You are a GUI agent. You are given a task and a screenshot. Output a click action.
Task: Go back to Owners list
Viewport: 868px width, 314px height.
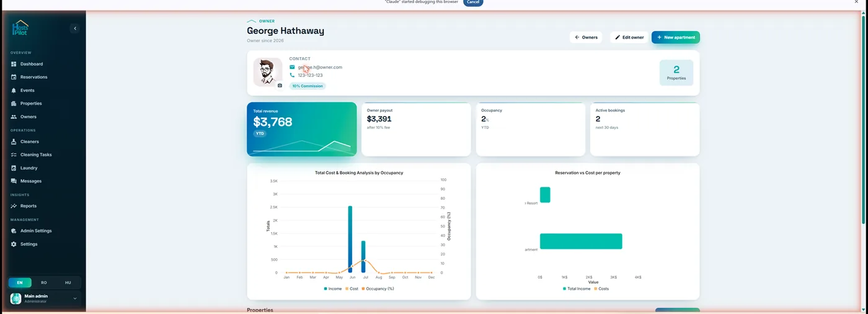pos(586,37)
